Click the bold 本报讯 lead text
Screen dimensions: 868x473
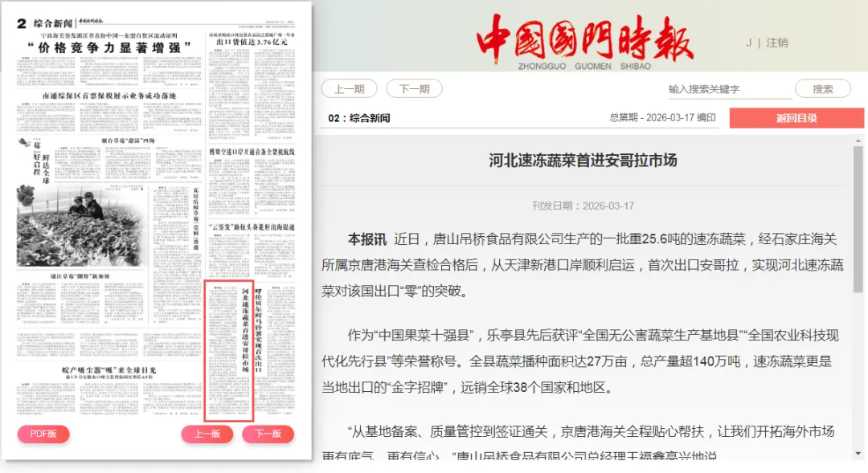point(366,239)
